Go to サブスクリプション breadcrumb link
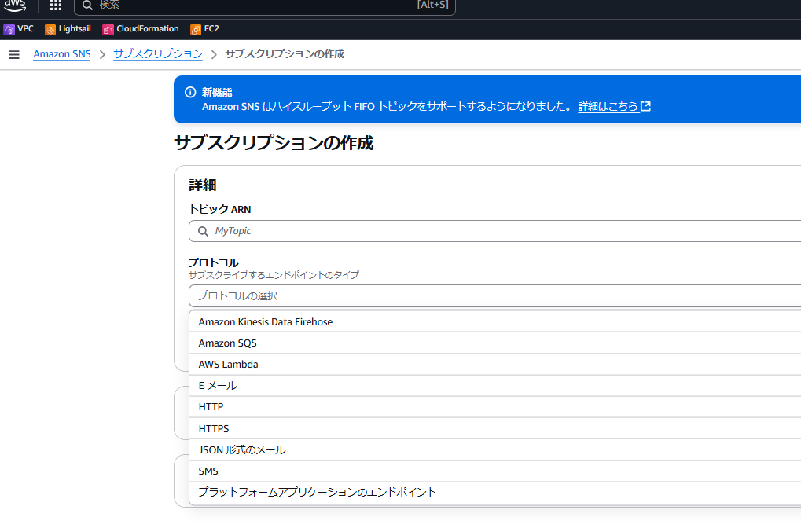Screen dimensions: 801x532 pyautogui.click(x=158, y=54)
